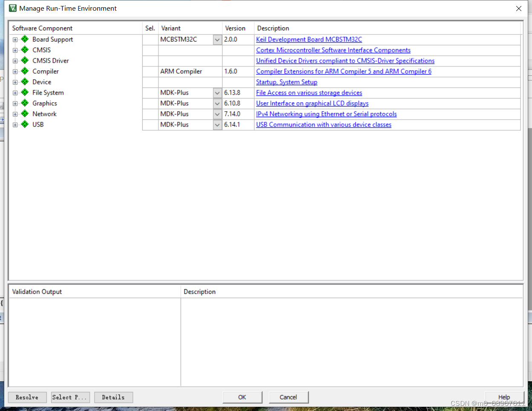Click the Compiler green diamond icon
The image size is (532, 411).
[25, 71]
